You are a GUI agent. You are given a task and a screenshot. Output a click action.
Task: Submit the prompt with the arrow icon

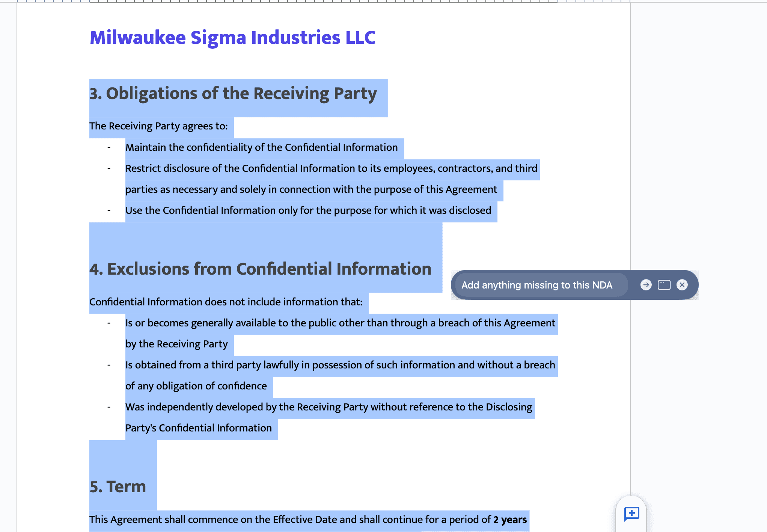[646, 285]
